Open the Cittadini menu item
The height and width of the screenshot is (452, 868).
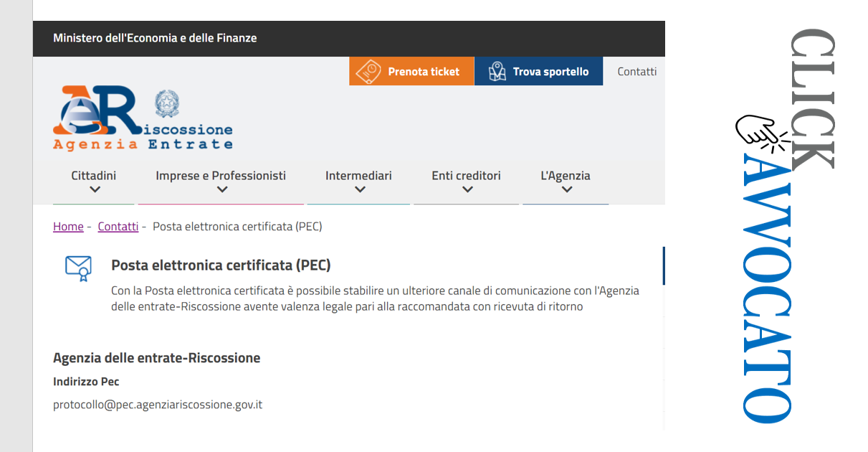(94, 176)
